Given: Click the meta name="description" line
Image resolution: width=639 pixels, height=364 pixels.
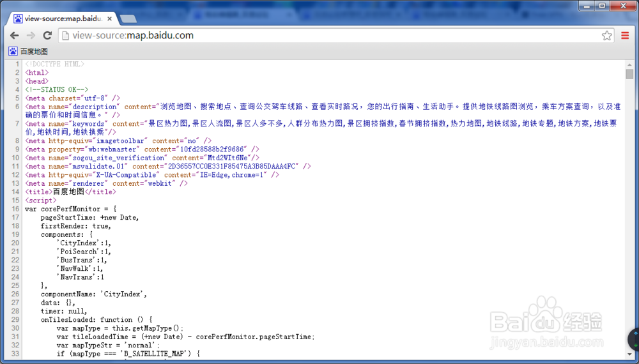Looking at the screenshot, I should (323, 110).
